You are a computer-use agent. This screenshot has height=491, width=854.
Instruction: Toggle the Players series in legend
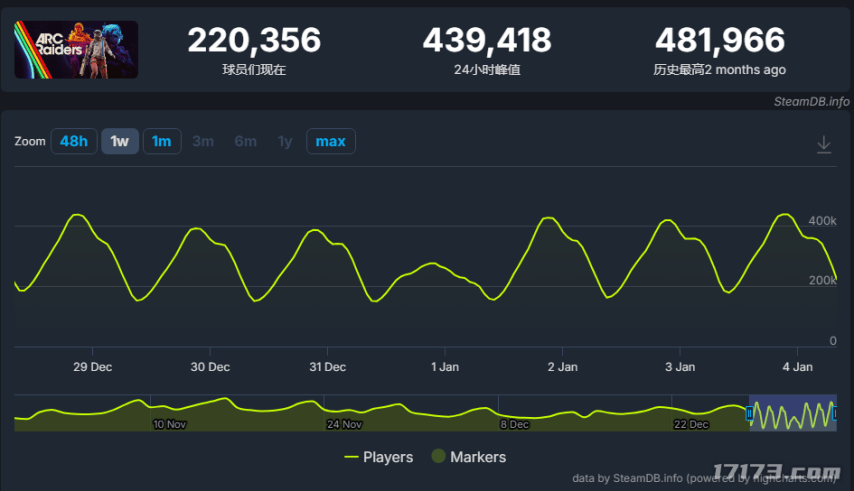tap(378, 457)
